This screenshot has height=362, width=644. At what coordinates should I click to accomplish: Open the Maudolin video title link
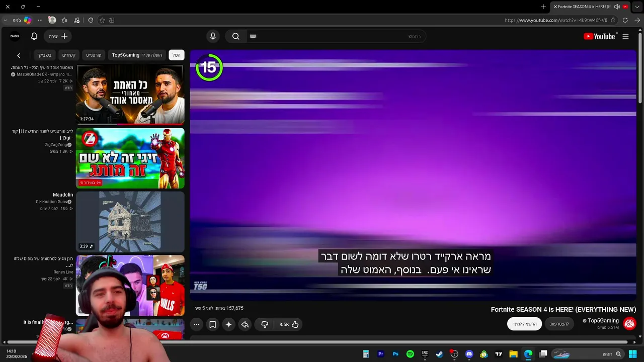pos(63,195)
